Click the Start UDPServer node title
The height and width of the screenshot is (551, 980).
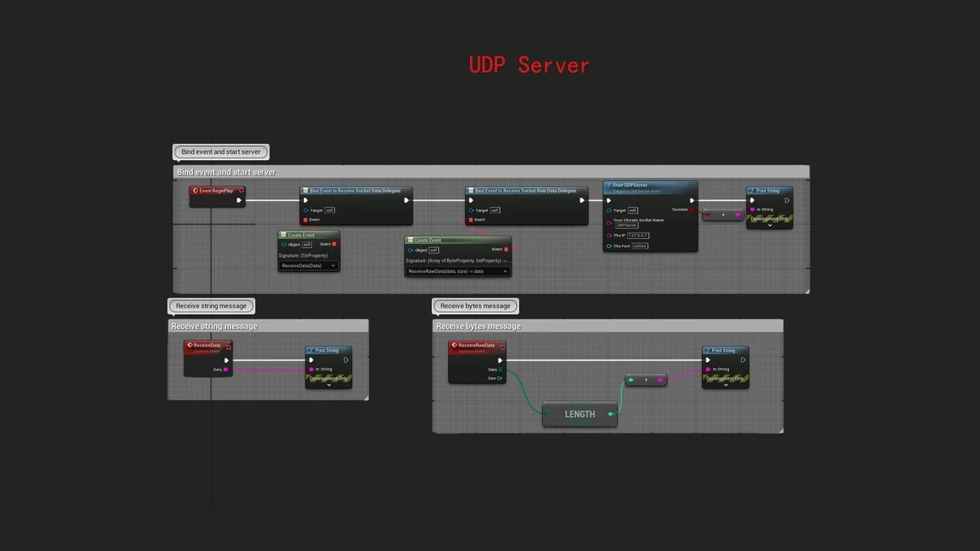click(x=630, y=185)
